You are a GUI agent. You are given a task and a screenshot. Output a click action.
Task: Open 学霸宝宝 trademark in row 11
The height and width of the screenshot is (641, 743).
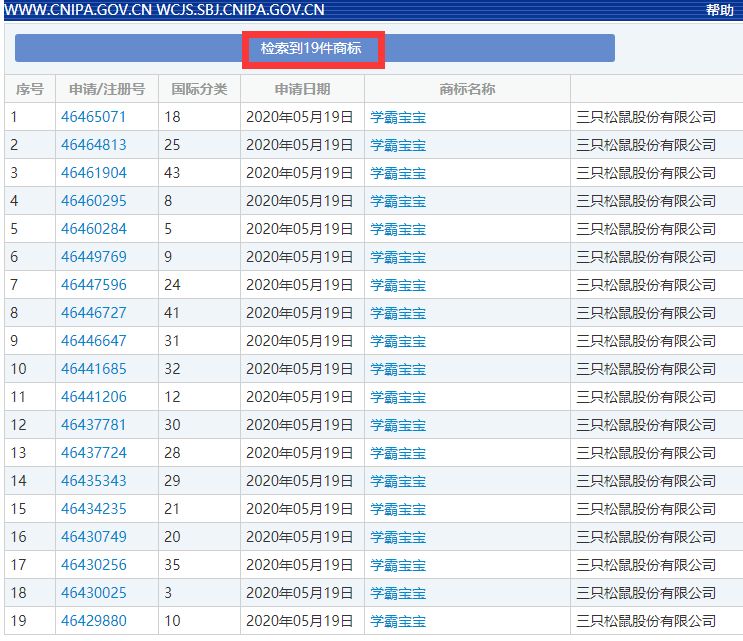pos(398,397)
